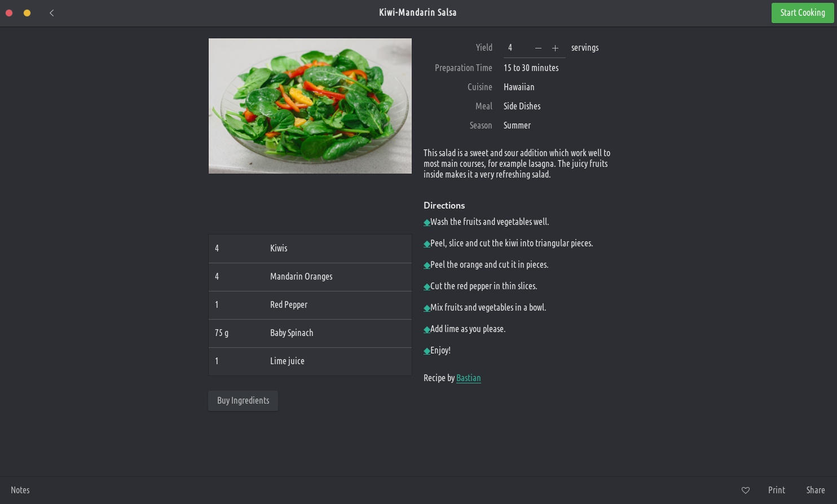Select the Mandarin Oranges ingredient row

(310, 277)
